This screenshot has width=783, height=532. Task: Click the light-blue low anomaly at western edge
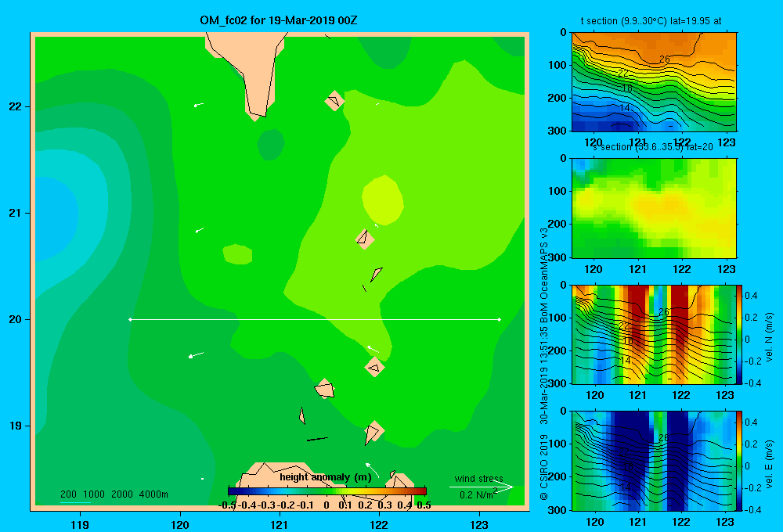click(55, 220)
